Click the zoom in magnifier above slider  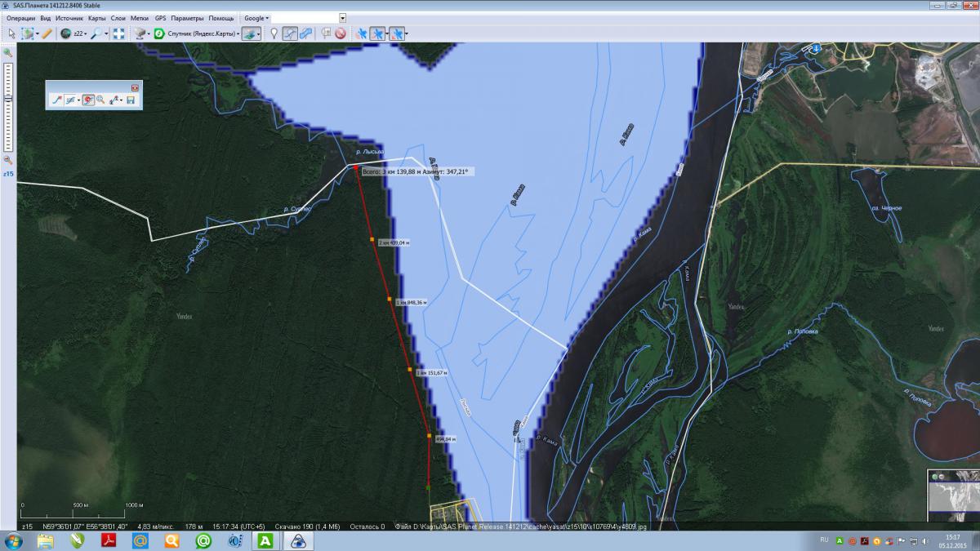[x=8, y=52]
